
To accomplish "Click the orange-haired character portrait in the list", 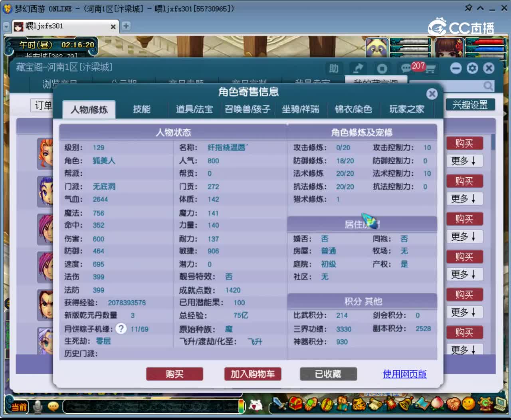I will point(45,154).
